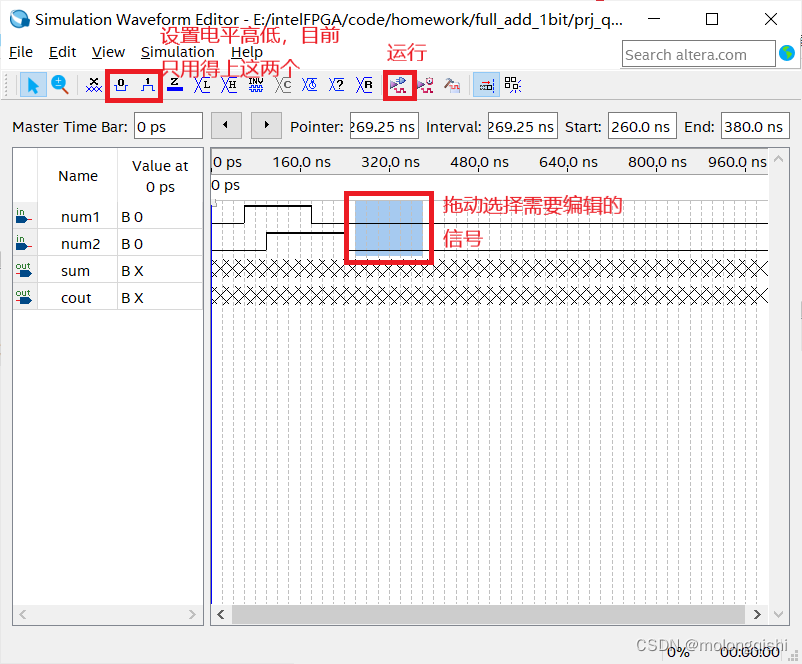Click the highlighted waveform selection
This screenshot has height=664, width=802.
[389, 228]
